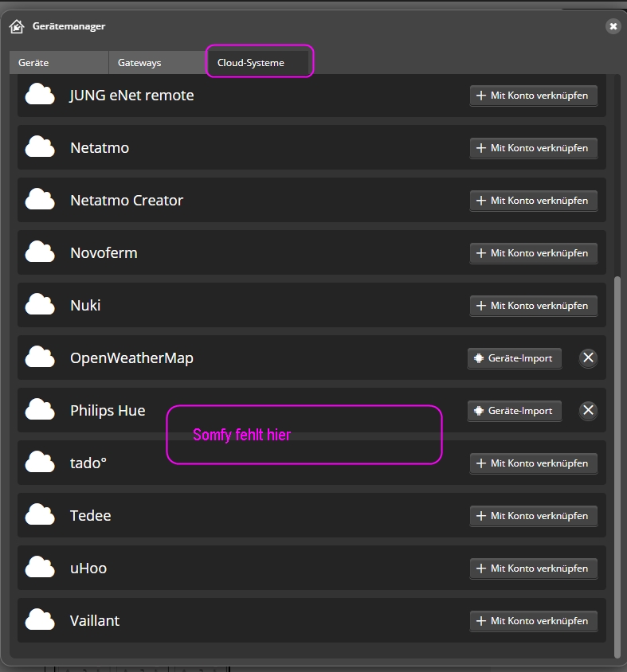This screenshot has height=672, width=627.
Task: Open Geräte-Import for Philips Hue
Action: point(515,411)
